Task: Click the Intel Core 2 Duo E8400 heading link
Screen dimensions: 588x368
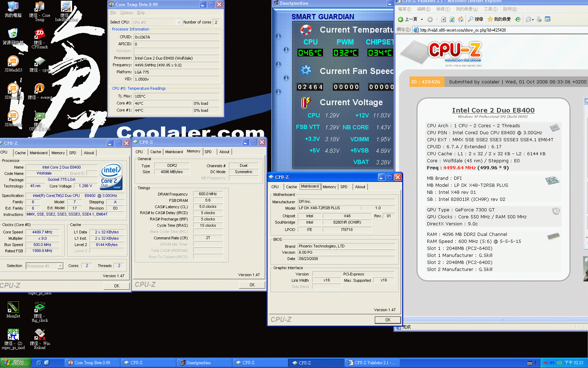Action: tap(493, 110)
